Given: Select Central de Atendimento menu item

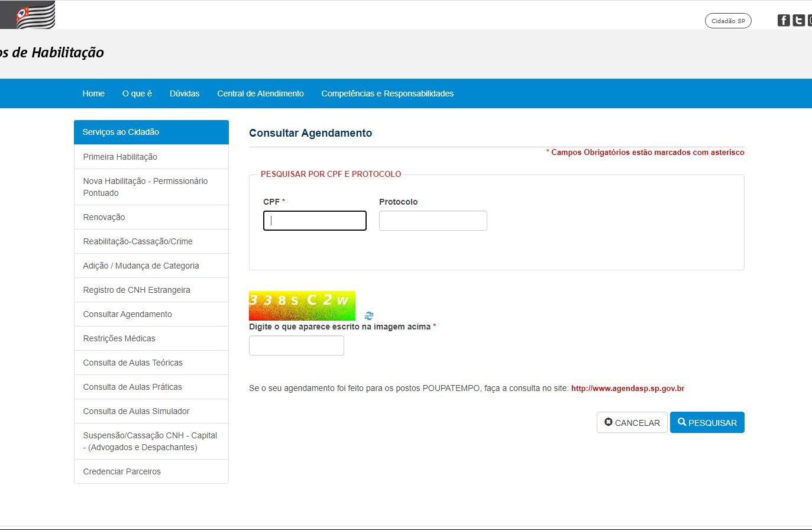Looking at the screenshot, I should 260,93.
